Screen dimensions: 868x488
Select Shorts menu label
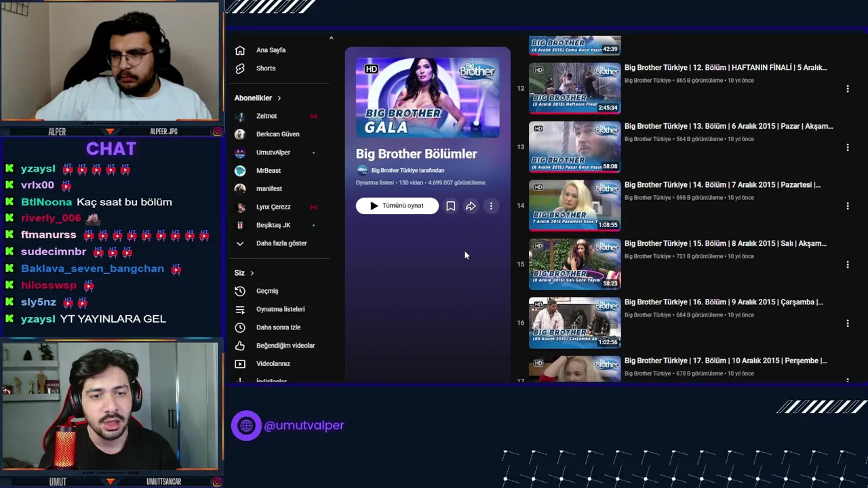click(266, 68)
